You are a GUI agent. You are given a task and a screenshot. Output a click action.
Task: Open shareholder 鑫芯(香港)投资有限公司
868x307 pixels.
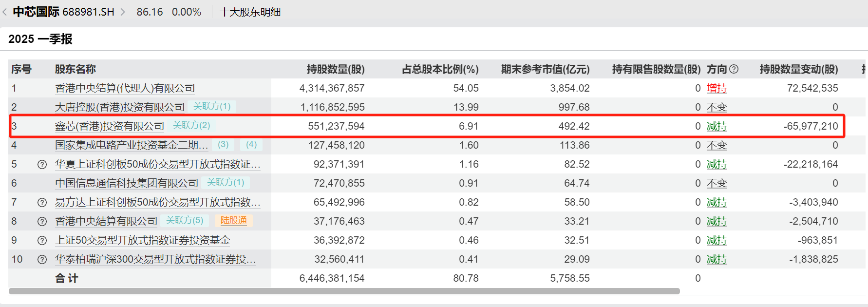pos(110,126)
